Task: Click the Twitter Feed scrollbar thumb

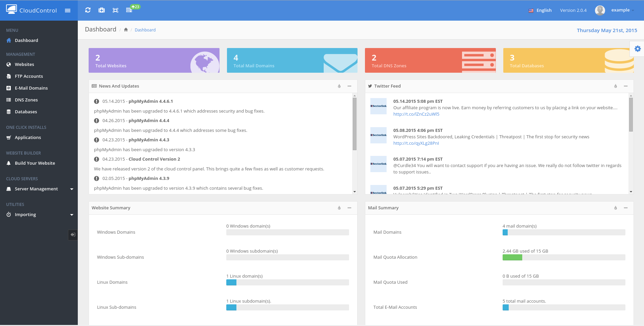Action: [631, 115]
